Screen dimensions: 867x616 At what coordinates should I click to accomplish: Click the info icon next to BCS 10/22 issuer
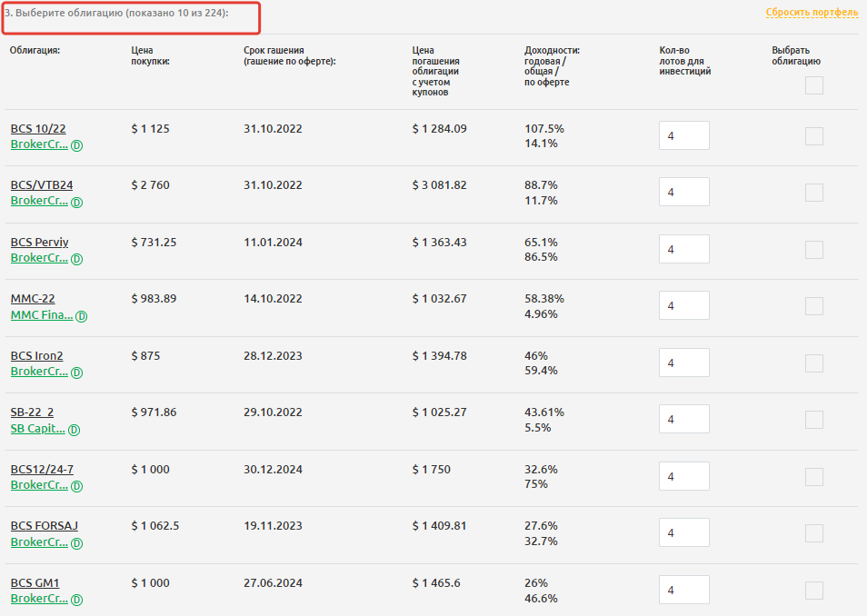[x=77, y=145]
